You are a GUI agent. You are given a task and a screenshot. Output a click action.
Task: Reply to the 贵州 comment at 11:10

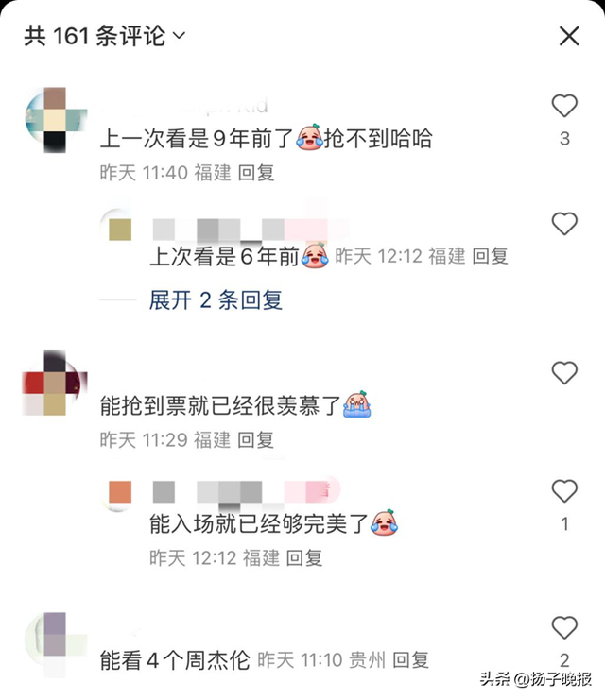[410, 659]
